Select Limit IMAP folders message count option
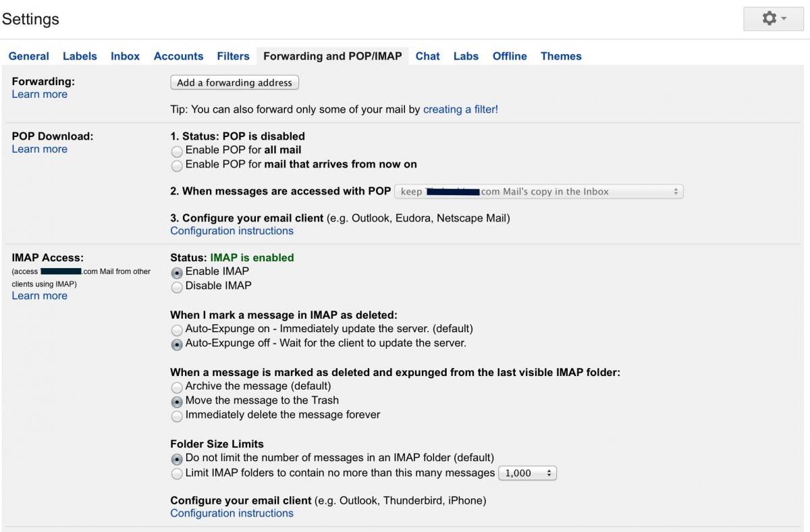The height and width of the screenshot is (532, 810). [177, 474]
